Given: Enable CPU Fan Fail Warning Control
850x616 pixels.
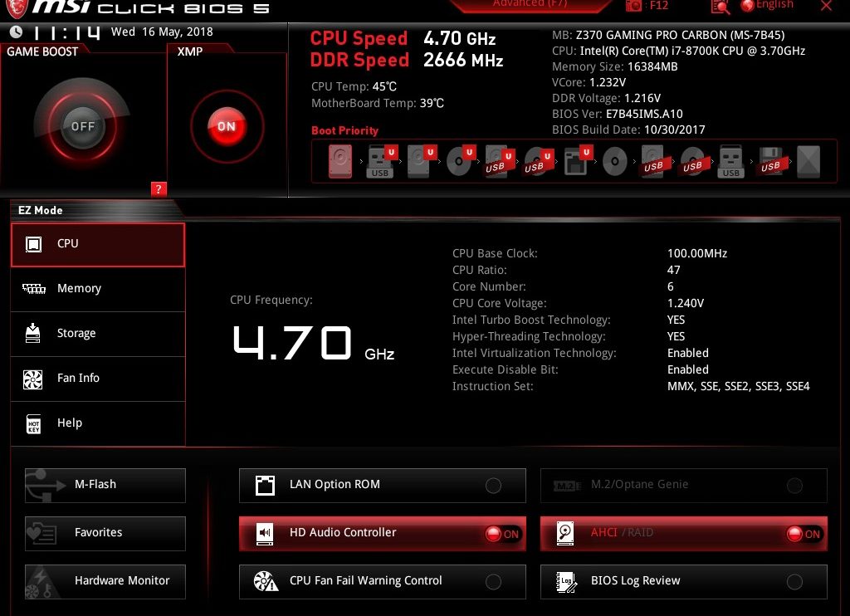Looking at the screenshot, I should click(x=493, y=582).
